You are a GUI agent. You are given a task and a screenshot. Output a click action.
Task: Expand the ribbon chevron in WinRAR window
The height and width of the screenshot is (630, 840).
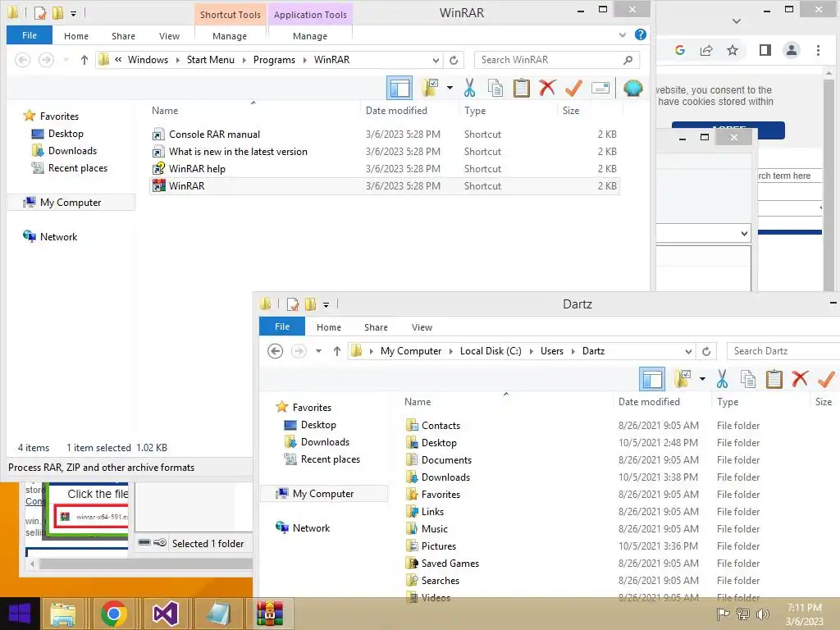[622, 35]
